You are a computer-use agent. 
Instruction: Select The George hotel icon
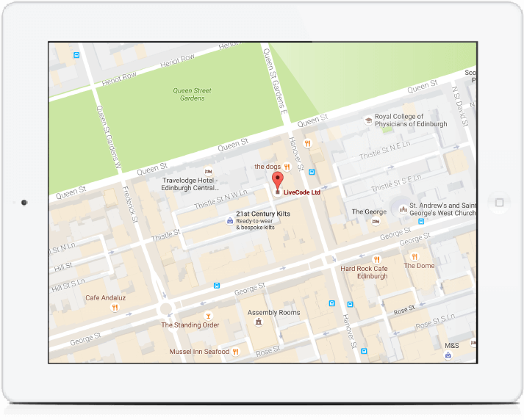[377, 221]
